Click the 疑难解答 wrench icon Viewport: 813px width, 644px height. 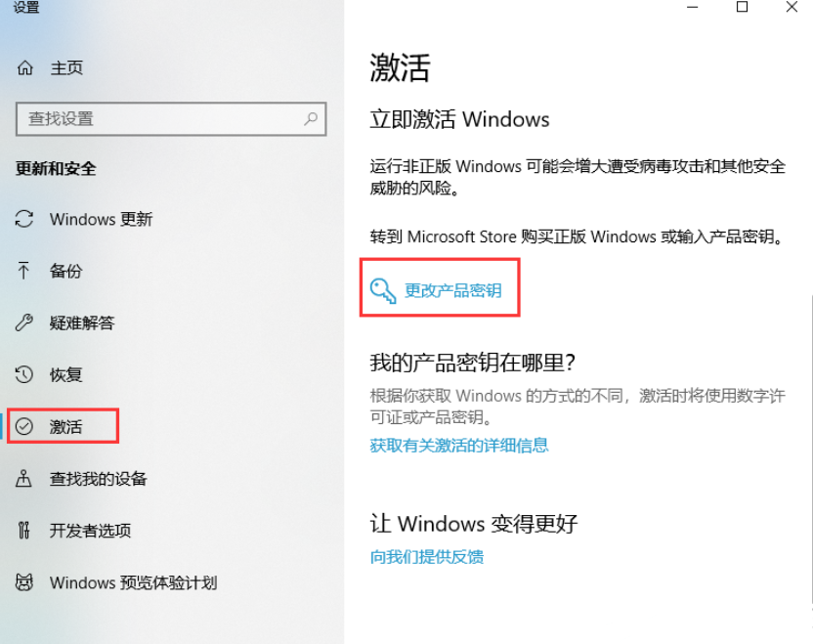(x=23, y=322)
